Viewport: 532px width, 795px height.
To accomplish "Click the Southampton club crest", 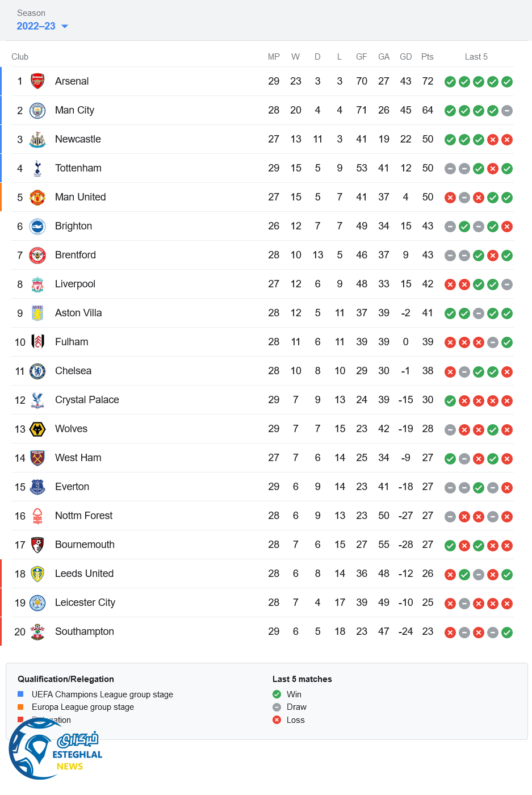I will tap(37, 631).
